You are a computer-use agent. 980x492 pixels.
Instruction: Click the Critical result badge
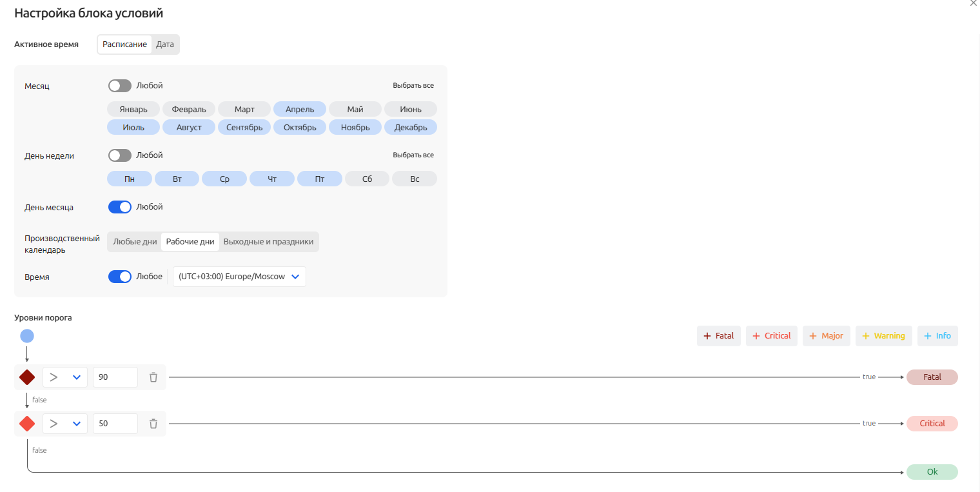click(x=932, y=424)
